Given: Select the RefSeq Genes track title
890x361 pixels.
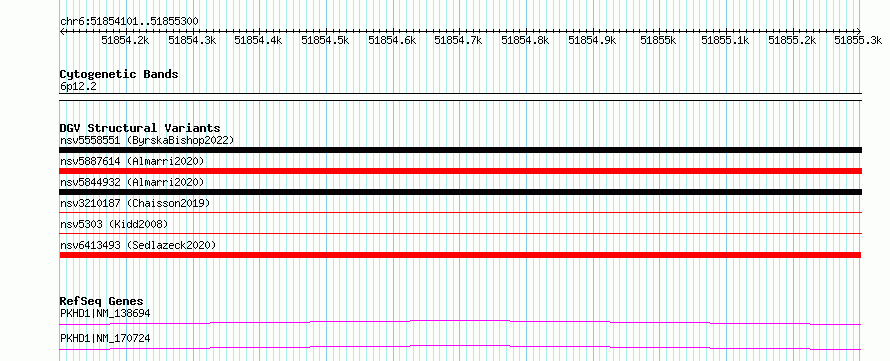Looking at the screenshot, I should pos(102,301).
